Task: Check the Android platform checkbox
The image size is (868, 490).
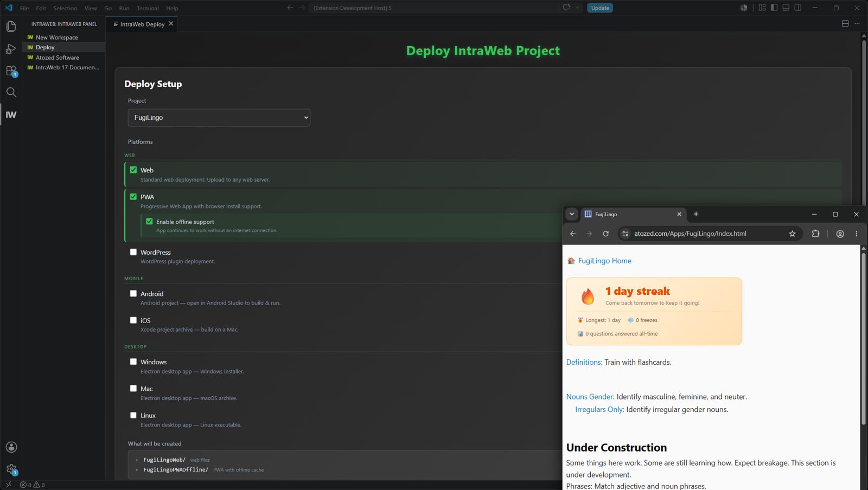Action: coord(133,293)
